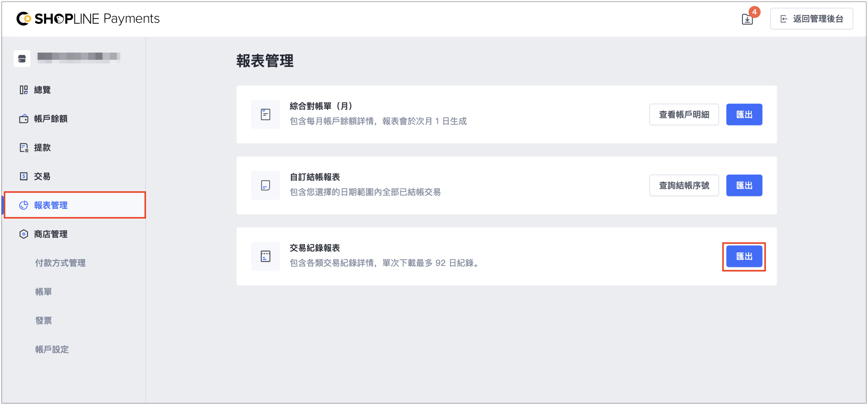This screenshot has height=405, width=868.
Task: Open the 帳單 submenu item
Action: pyautogui.click(x=43, y=292)
